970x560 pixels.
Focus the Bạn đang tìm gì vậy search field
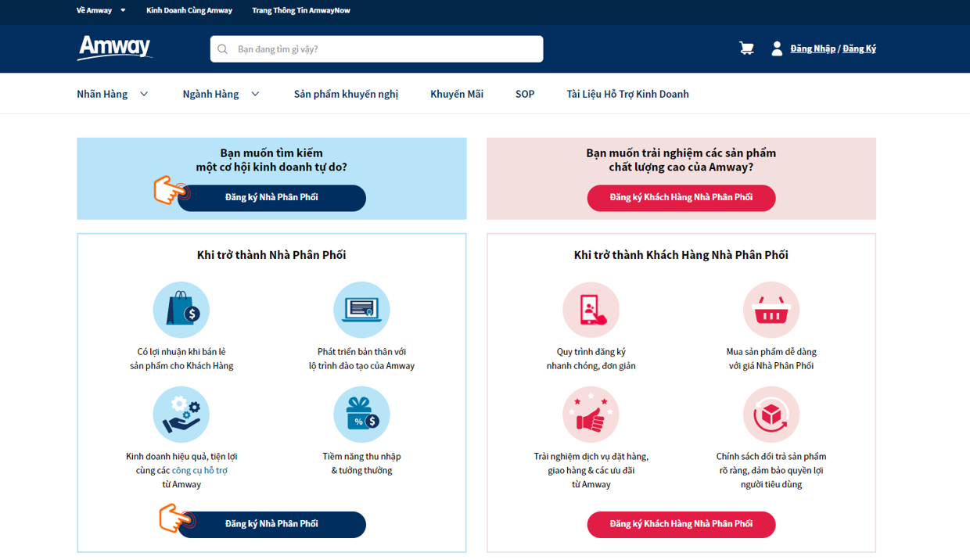(376, 49)
